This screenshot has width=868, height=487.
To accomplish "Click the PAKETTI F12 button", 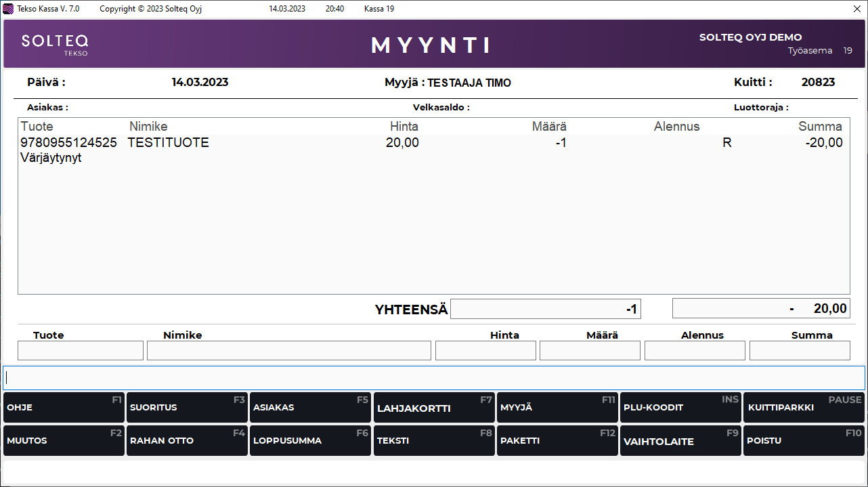I will click(x=557, y=441).
